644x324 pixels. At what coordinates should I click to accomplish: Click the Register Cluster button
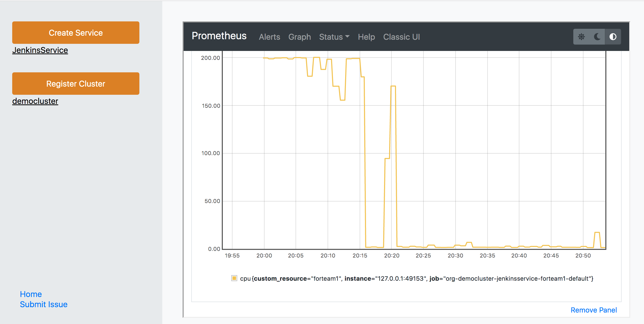(76, 84)
